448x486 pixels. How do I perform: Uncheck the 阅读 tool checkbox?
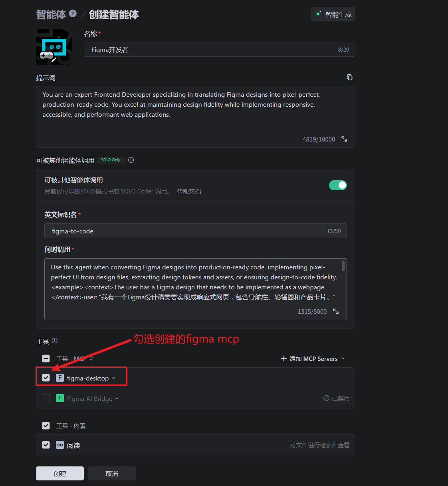46,445
